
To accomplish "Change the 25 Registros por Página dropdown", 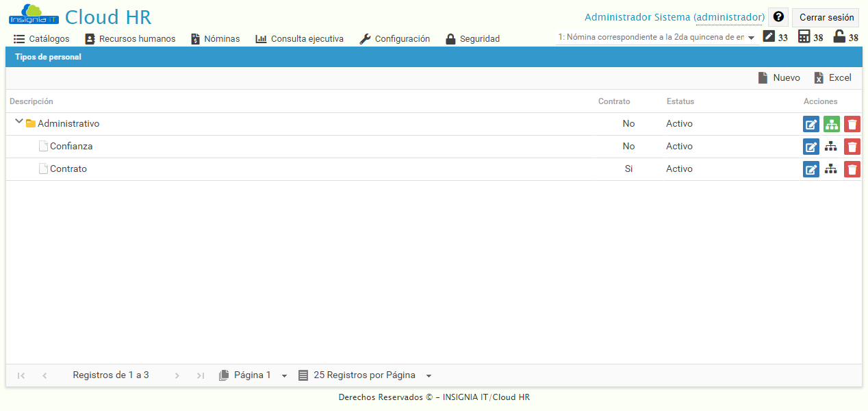I will click(429, 375).
